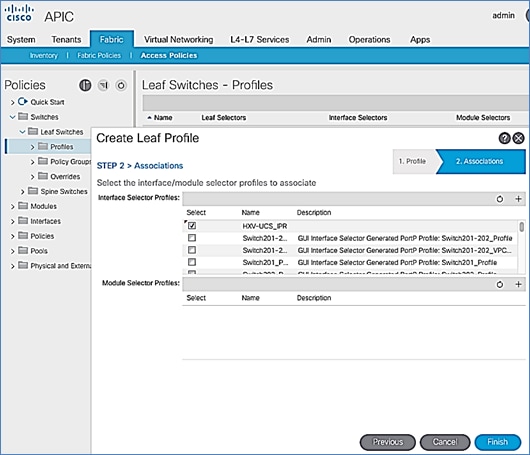The width and height of the screenshot is (530, 455).
Task: Click the refresh icon in Policies panel
Action: click(x=121, y=85)
